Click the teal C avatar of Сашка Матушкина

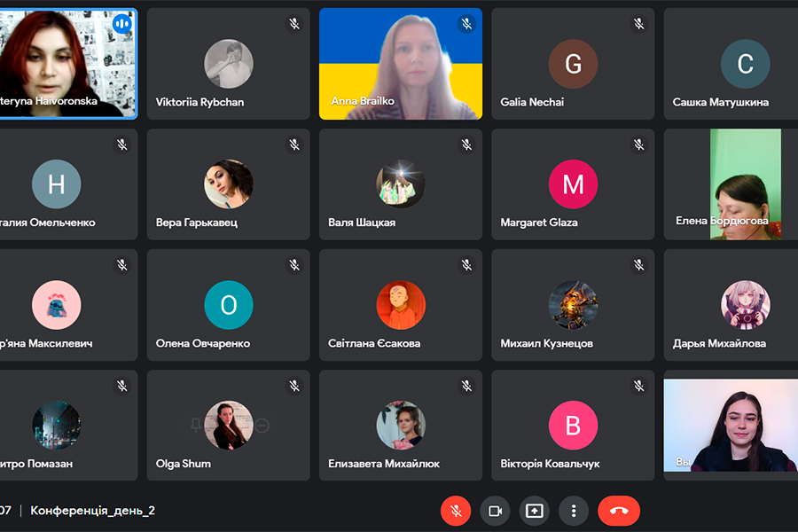click(x=745, y=64)
